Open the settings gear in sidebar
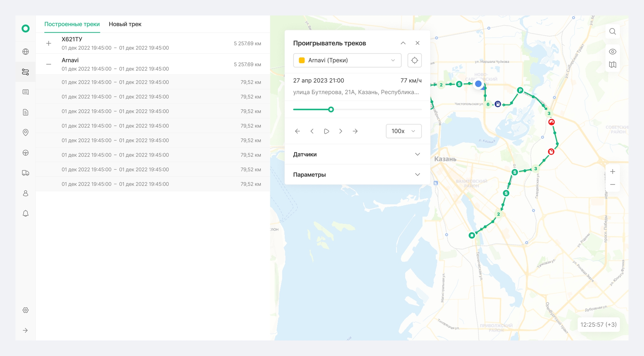 [x=25, y=310]
